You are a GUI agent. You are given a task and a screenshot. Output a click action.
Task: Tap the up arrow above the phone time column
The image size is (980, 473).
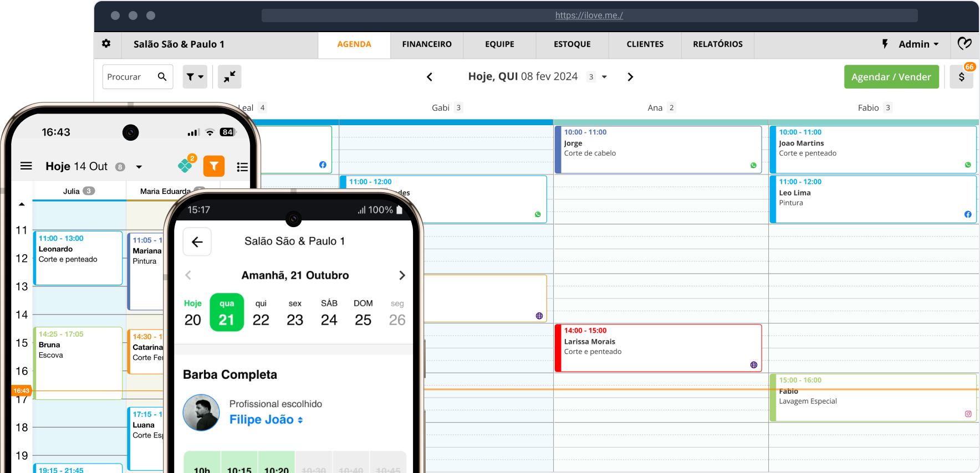pyautogui.click(x=22, y=204)
